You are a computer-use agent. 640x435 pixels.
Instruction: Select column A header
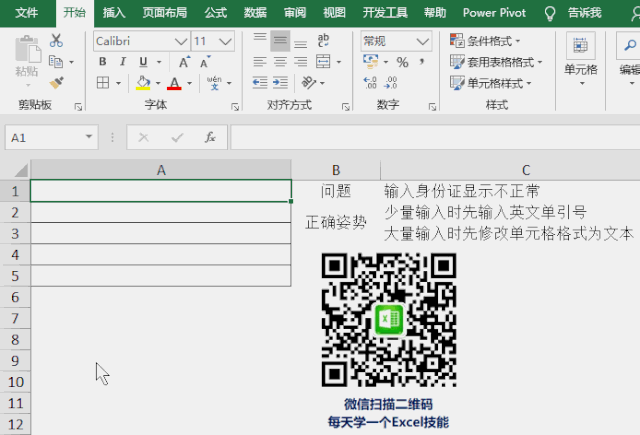tap(161, 170)
